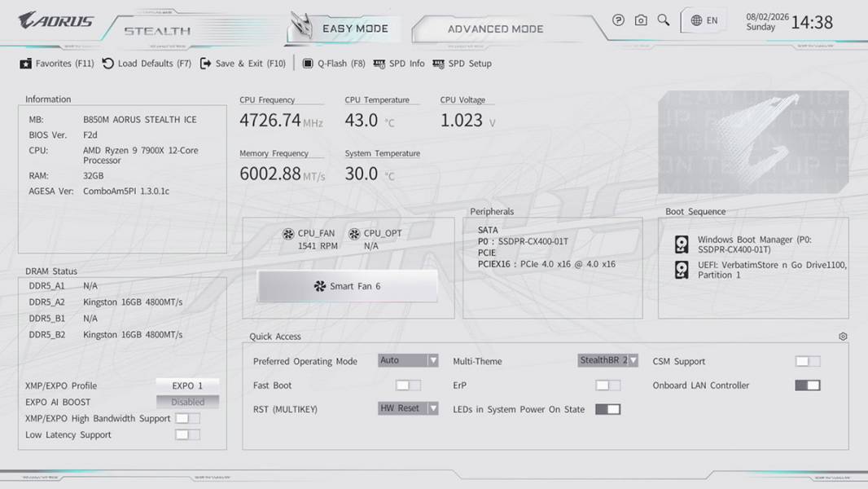868x489 pixels.
Task: Click the CPU Temperature value 43.0
Action: point(361,120)
